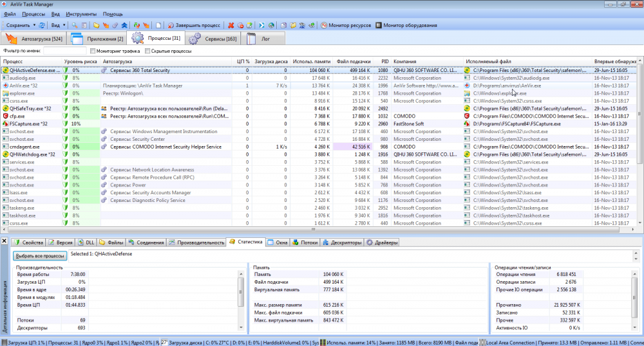The image size is (644, 346).
Task: Open Монитор ресурсов resource monitor
Action: [346, 26]
